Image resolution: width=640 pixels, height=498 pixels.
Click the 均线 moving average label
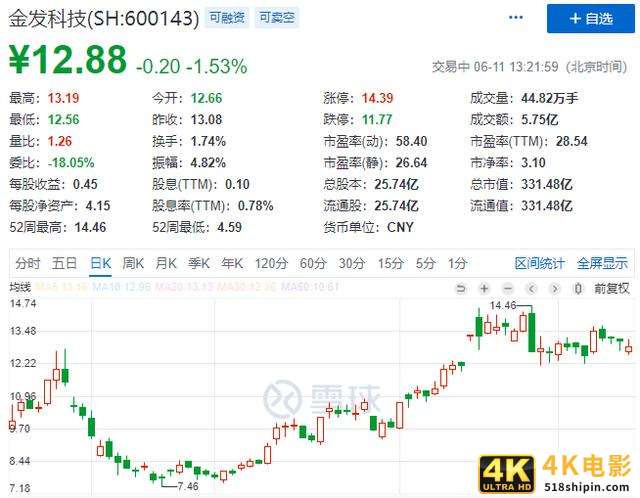click(x=20, y=287)
